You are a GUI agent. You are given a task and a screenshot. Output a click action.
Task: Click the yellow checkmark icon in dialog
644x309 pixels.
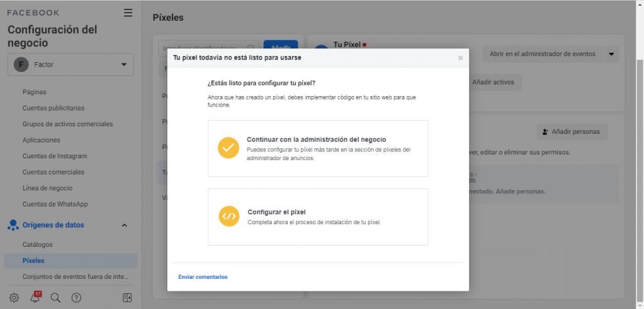tap(228, 148)
